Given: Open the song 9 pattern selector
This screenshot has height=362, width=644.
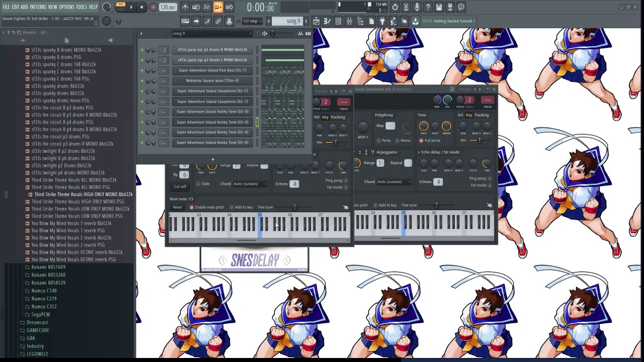Looking at the screenshot, I should (287, 21).
